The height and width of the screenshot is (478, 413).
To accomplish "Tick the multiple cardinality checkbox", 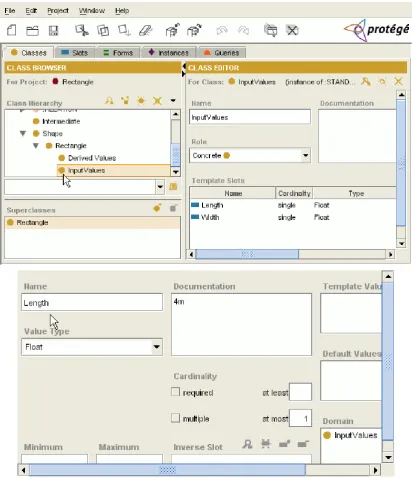I will click(175, 418).
